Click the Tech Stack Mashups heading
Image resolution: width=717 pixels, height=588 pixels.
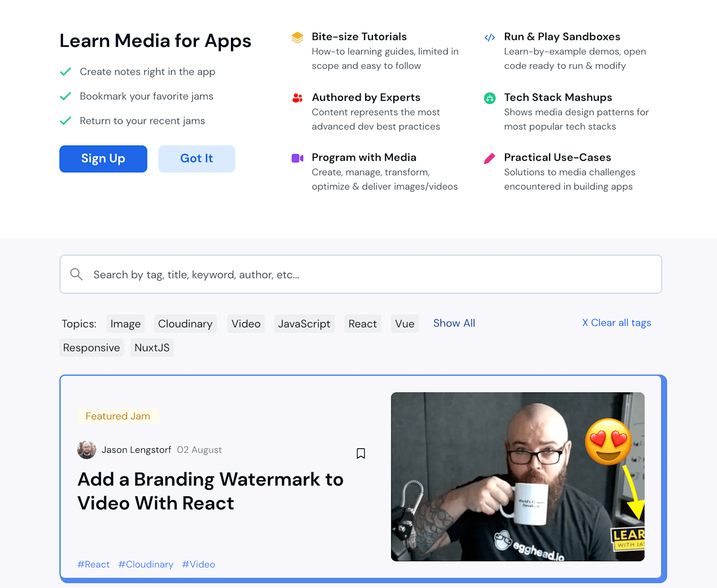tap(558, 97)
